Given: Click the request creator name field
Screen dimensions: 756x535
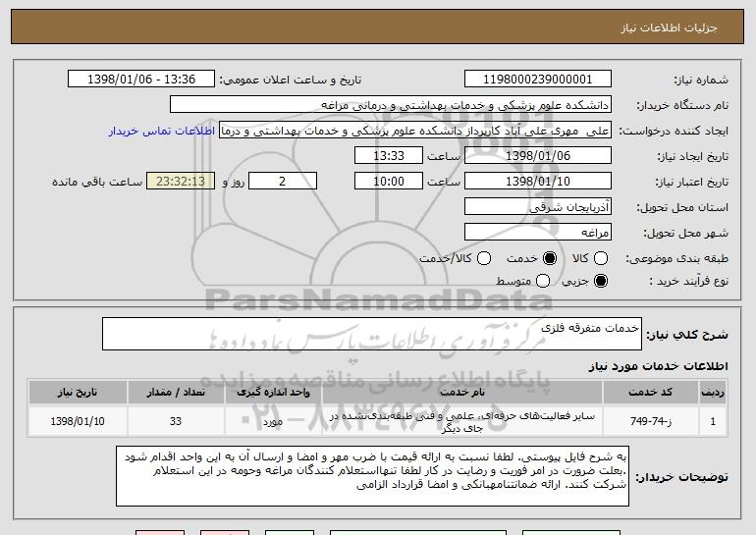Looking at the screenshot, I should (x=415, y=131).
